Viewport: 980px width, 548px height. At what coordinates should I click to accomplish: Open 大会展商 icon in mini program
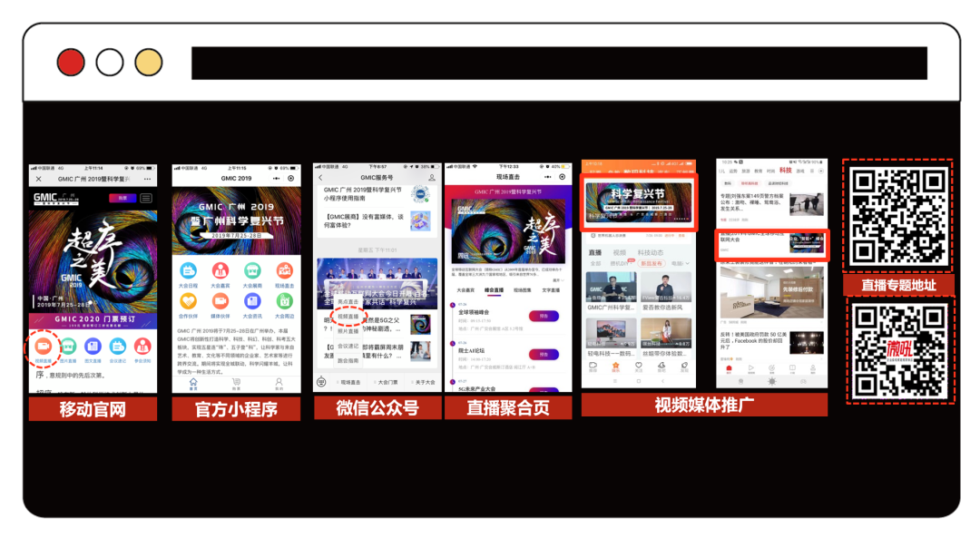tap(252, 270)
